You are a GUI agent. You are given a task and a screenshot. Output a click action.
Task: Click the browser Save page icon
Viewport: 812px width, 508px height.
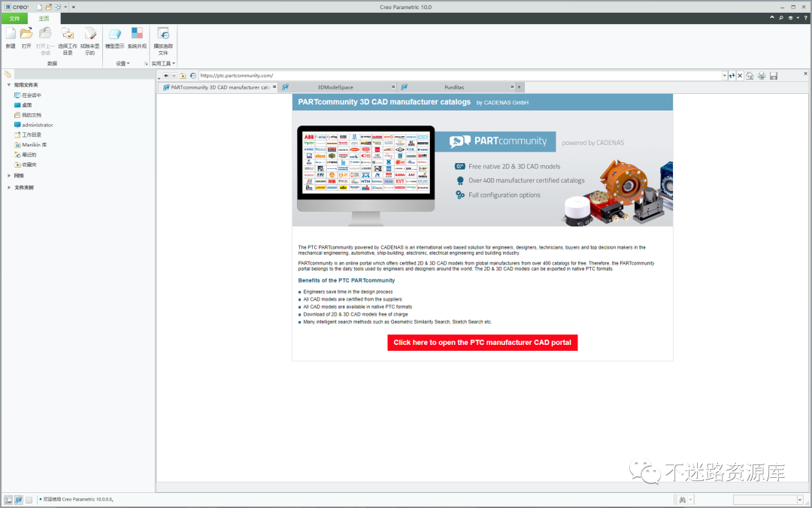(x=774, y=76)
